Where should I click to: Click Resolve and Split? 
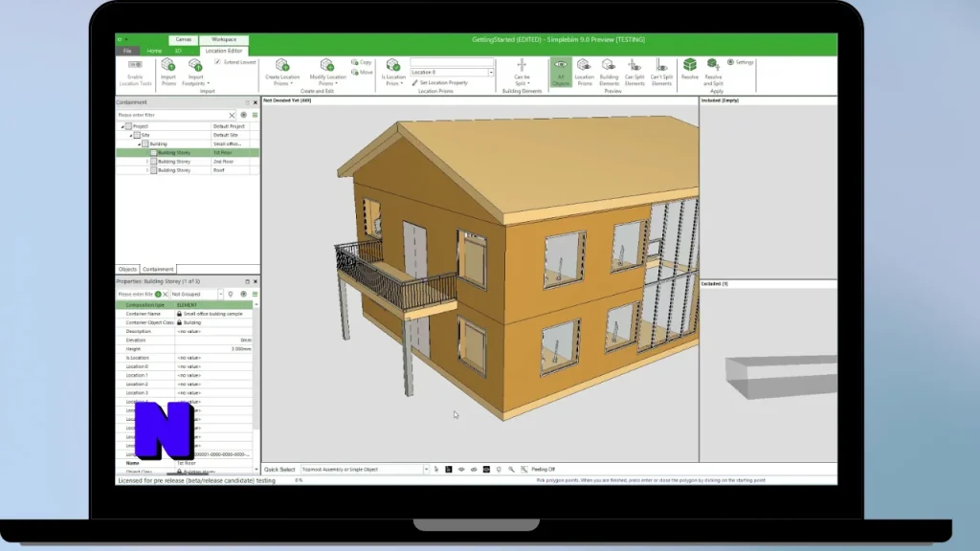[713, 73]
